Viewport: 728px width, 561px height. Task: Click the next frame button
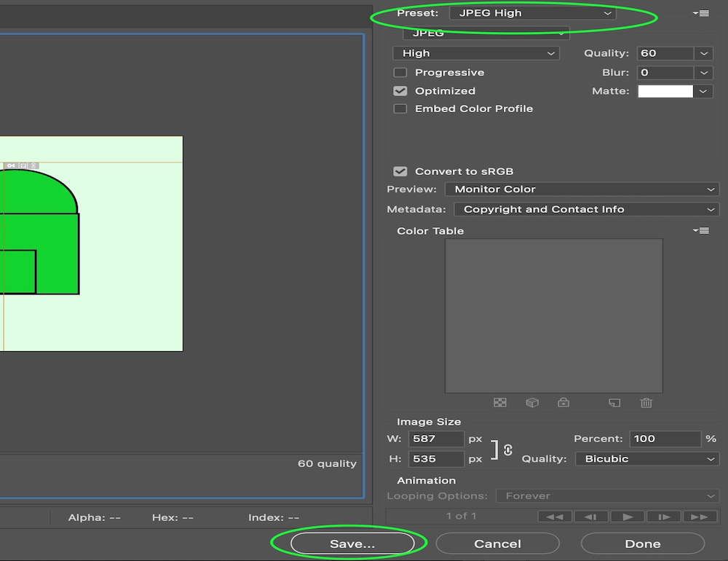pyautogui.click(x=663, y=517)
